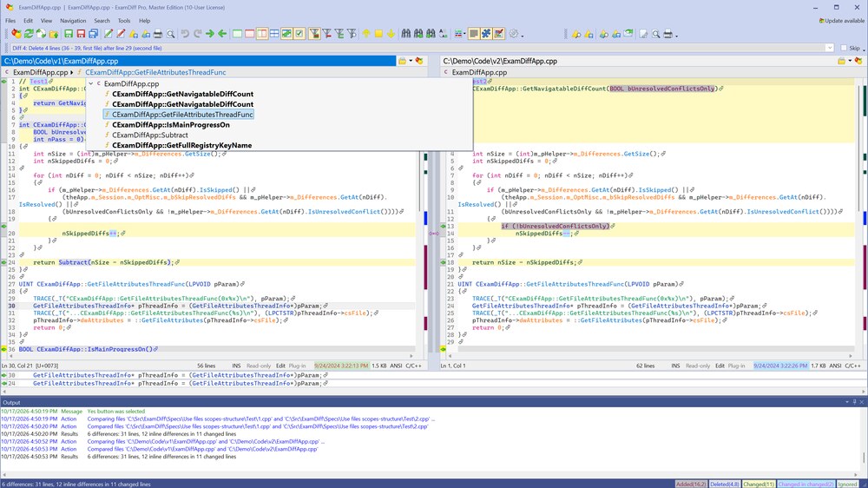Toggle the first filter funnel button
The width and height of the screenshot is (868, 488).
pyautogui.click(x=314, y=34)
